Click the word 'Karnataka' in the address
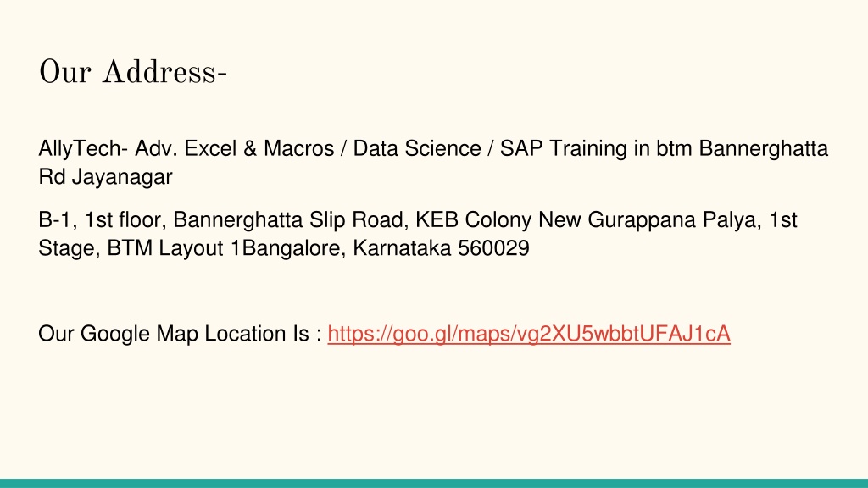This screenshot has height=488, width=868. point(402,248)
